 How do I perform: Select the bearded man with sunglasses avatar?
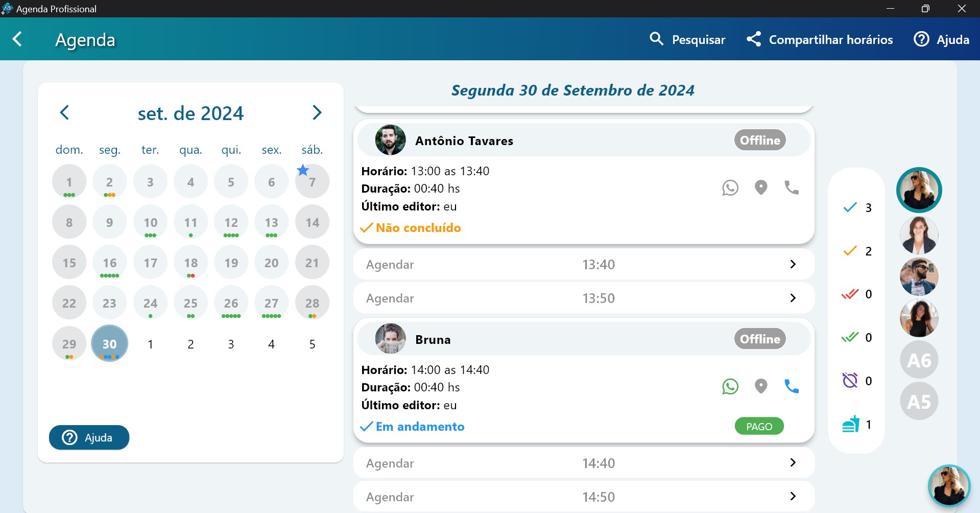(x=919, y=277)
